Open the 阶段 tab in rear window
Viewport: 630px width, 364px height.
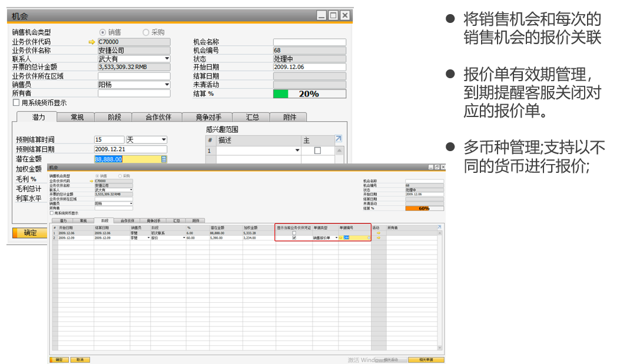click(x=114, y=117)
